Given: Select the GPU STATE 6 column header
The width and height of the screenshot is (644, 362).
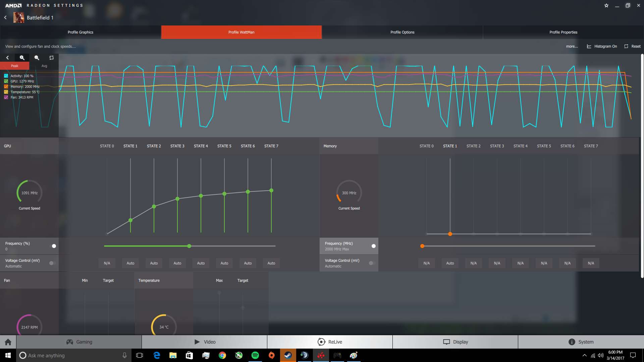Looking at the screenshot, I should click(x=248, y=146).
